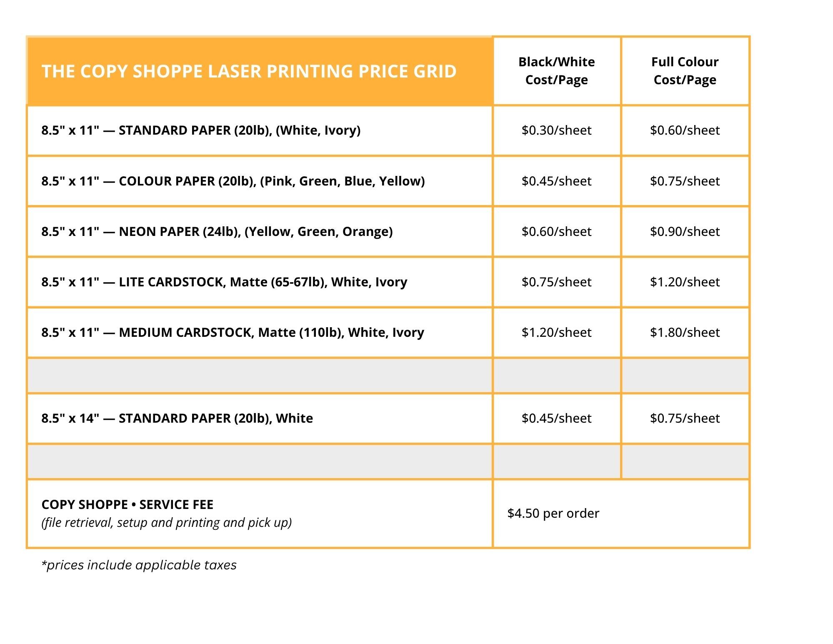Select the Black/White Cost/Page column header

556,71
